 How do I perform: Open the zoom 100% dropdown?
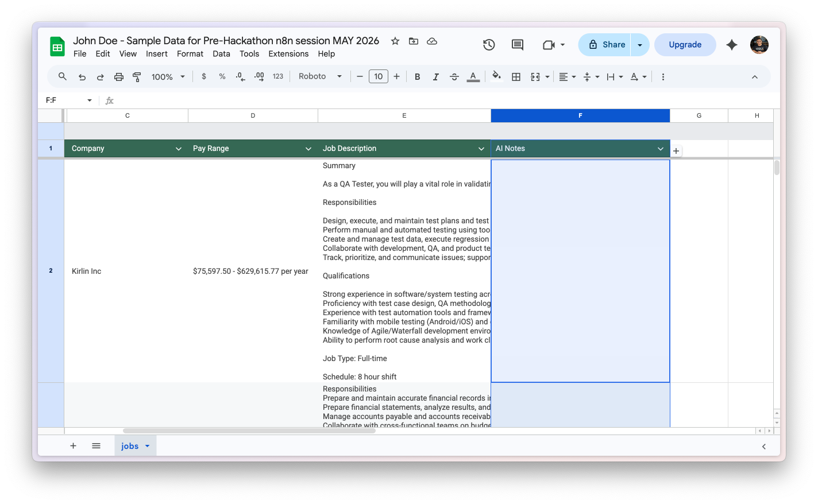[168, 77]
